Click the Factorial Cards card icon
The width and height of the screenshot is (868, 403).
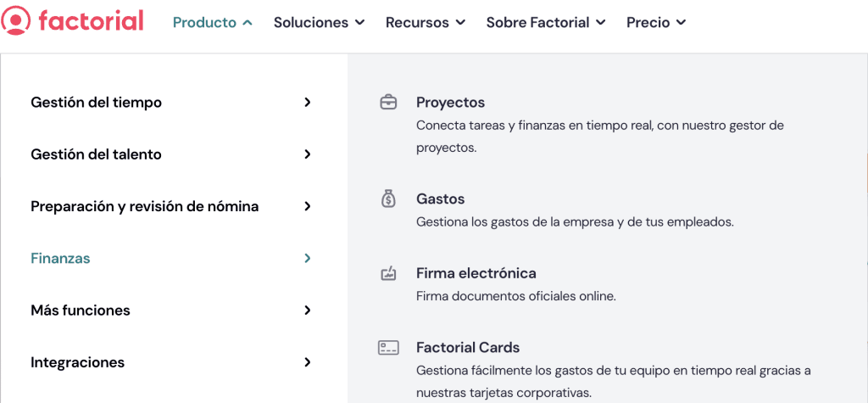[x=388, y=348]
